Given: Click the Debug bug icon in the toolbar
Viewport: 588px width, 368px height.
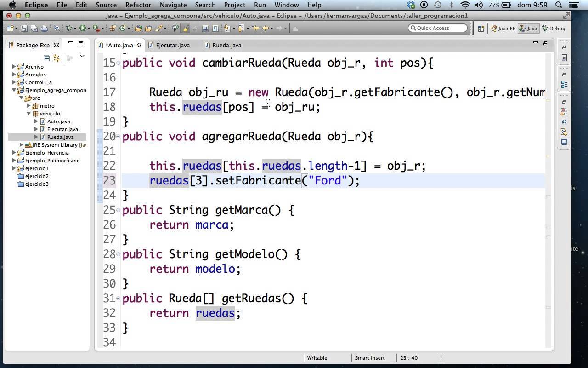Looking at the screenshot, I should pos(69,29).
